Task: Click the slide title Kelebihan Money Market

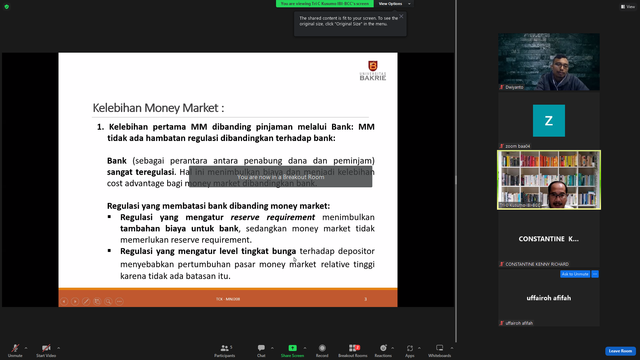Action: 158,108
